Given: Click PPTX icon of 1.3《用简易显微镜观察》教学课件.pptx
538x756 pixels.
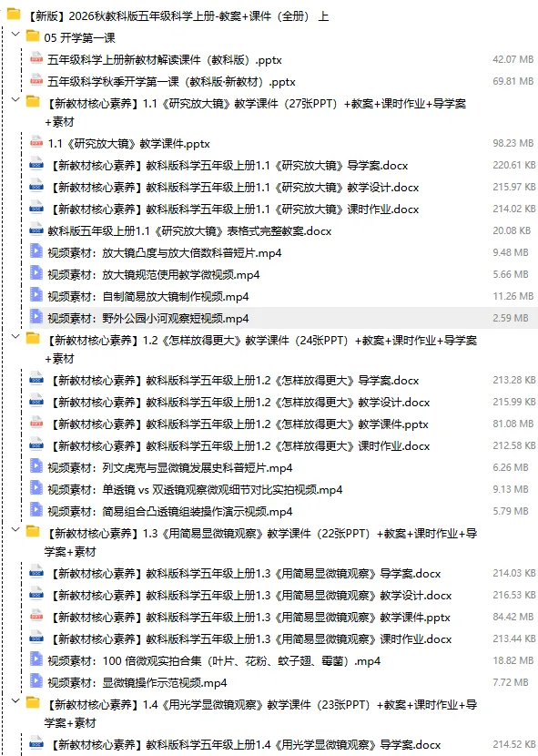Looking at the screenshot, I should [x=36, y=616].
